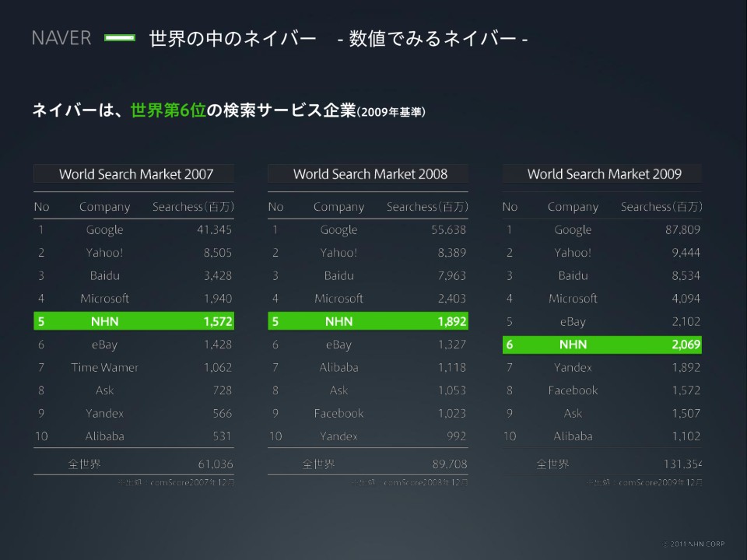Select Alibaba value 1,102

pos(686,436)
